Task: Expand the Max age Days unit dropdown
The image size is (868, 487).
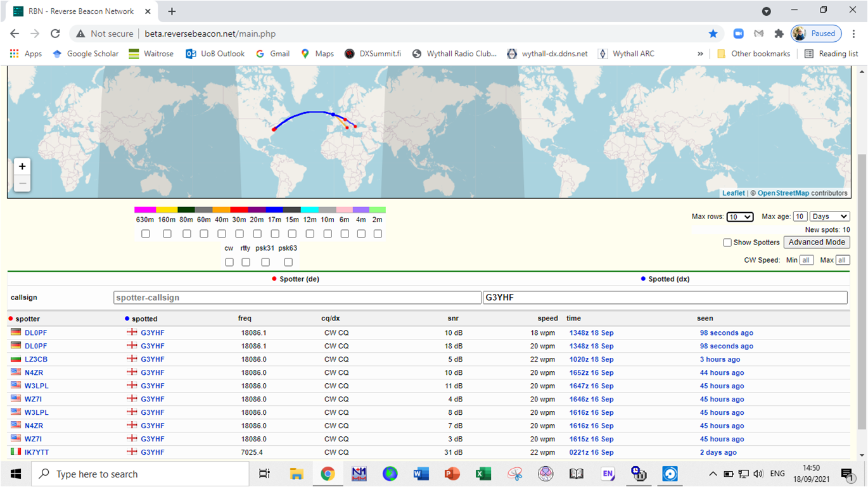Action: tap(829, 217)
